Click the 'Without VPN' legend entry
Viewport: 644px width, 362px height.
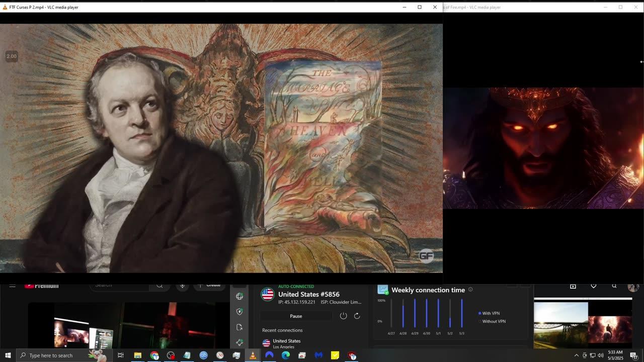pos(492,321)
